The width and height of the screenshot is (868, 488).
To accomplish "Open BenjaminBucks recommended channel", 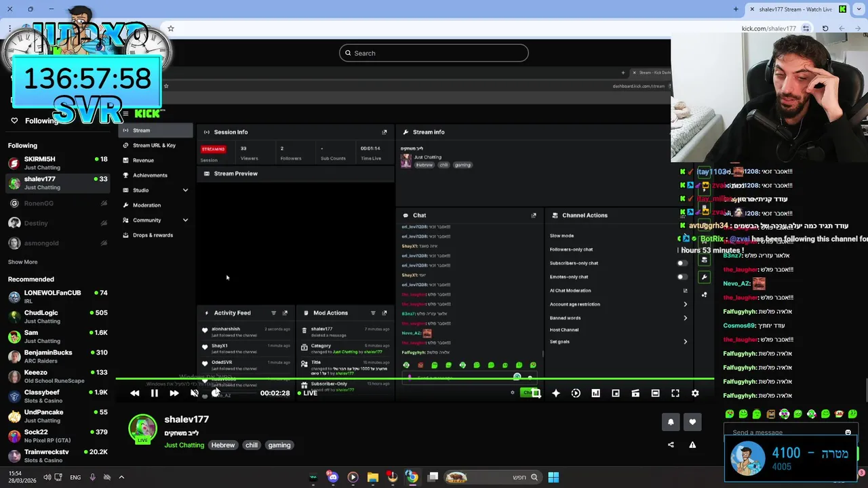I will [58, 357].
